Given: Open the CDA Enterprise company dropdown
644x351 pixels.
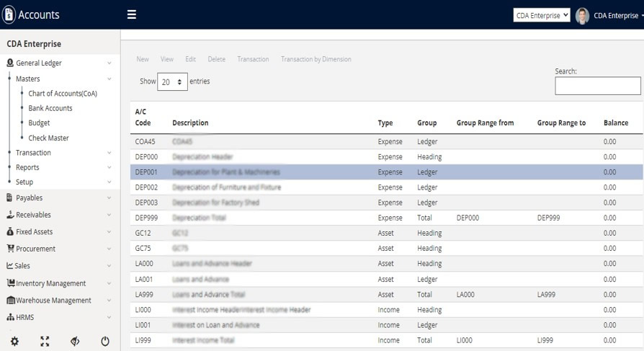Looking at the screenshot, I should point(542,15).
